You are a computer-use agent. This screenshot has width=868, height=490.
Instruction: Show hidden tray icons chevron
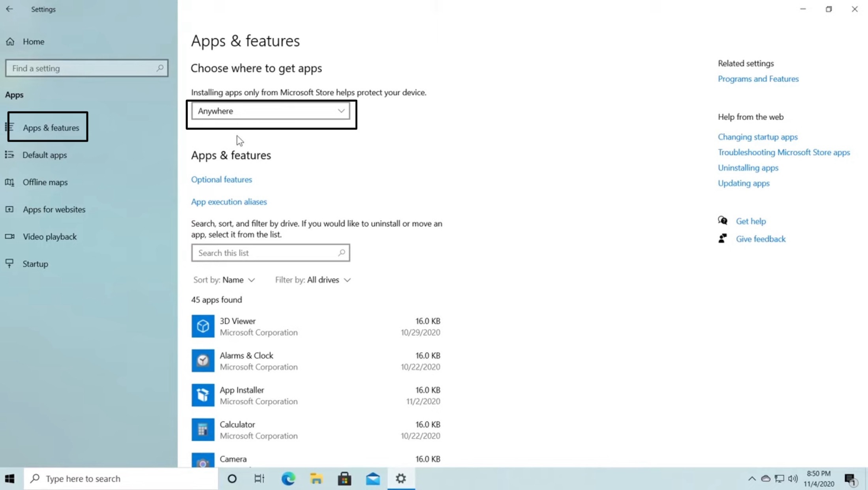tap(752, 479)
